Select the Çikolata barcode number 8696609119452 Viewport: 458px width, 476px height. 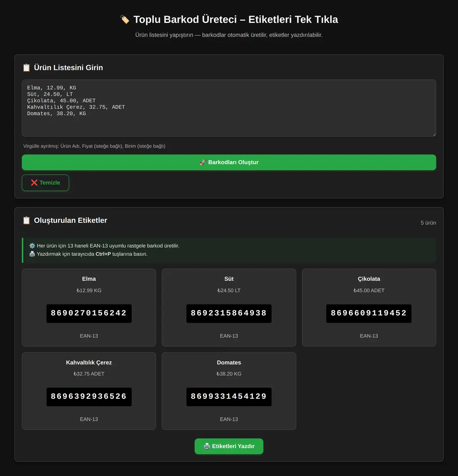pyautogui.click(x=369, y=314)
